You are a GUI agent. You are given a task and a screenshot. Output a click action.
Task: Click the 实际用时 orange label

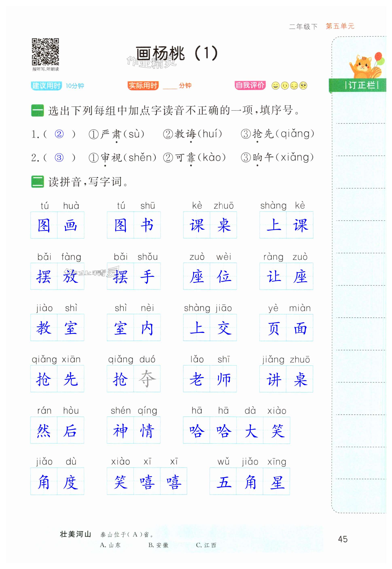coord(143,86)
